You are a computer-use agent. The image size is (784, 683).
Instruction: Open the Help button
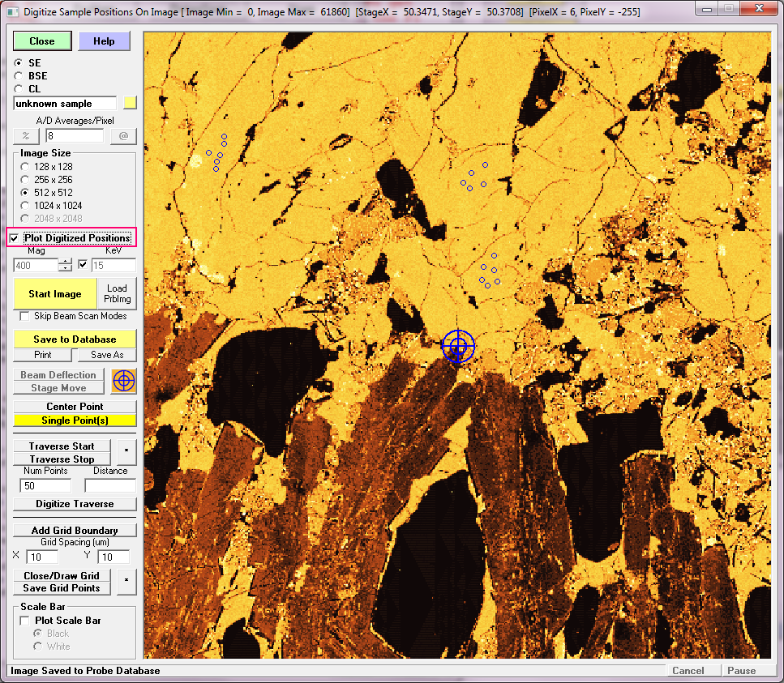(x=104, y=41)
